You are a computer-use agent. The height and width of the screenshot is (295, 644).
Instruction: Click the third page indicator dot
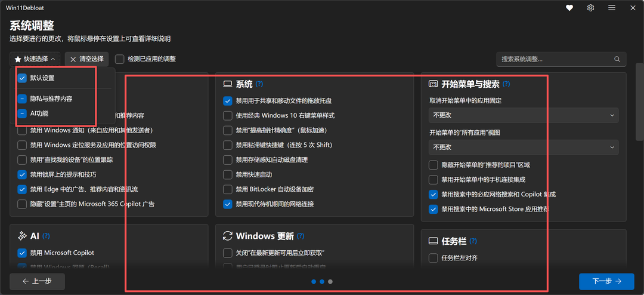(330, 282)
